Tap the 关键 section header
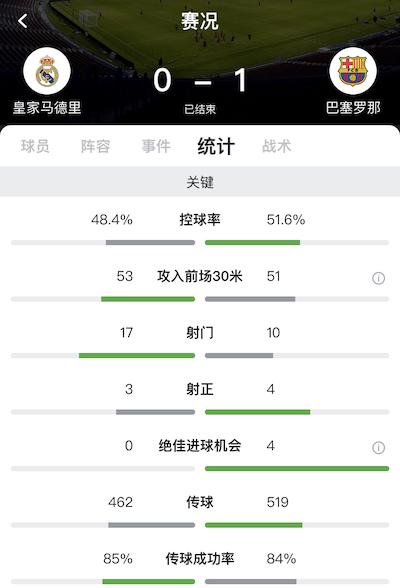Image resolution: width=400 pixels, height=588 pixels. 200,182
